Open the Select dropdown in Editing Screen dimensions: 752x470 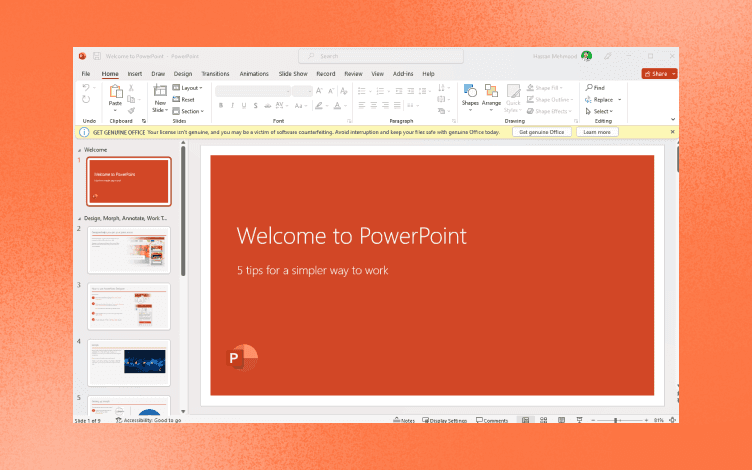(x=599, y=111)
